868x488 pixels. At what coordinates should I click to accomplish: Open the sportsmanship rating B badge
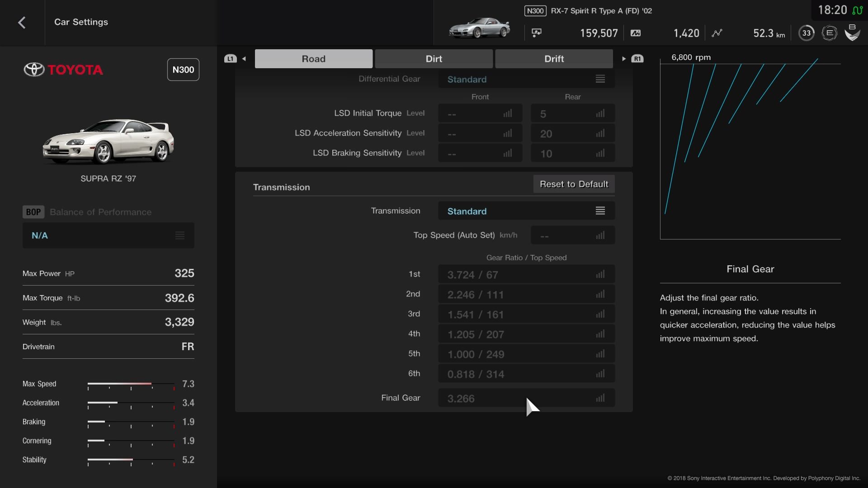click(x=852, y=32)
